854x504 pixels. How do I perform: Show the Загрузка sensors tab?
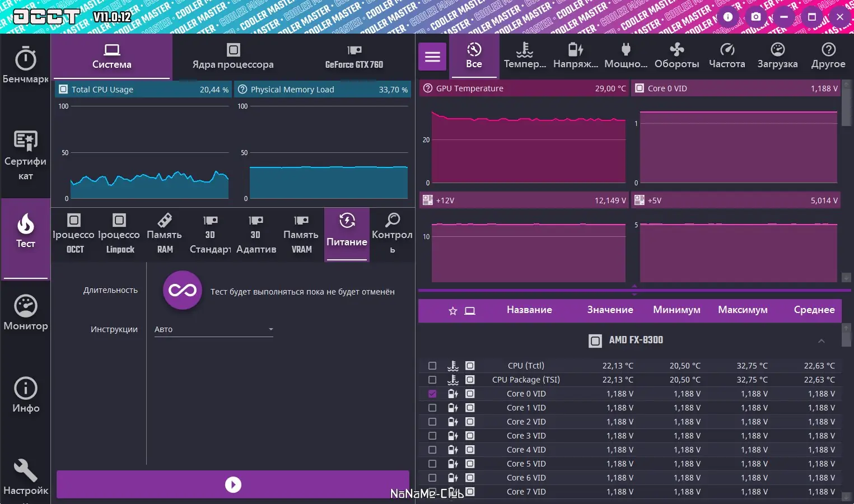point(777,56)
